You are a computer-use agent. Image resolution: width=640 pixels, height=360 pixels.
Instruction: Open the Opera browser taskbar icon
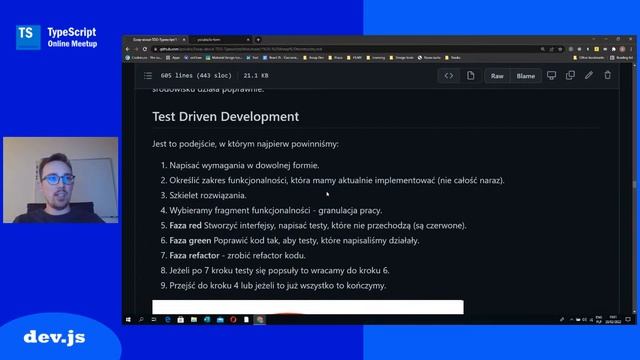pyautogui.click(x=233, y=320)
